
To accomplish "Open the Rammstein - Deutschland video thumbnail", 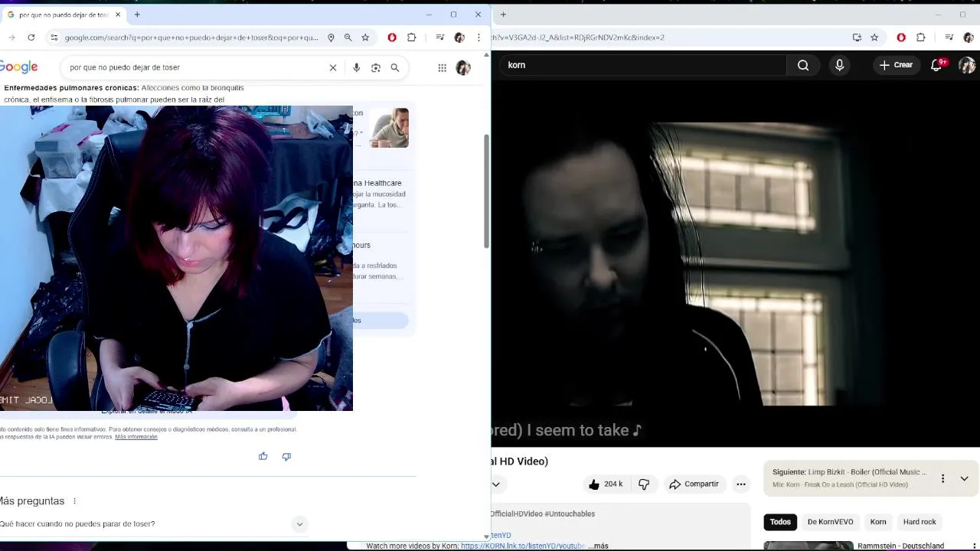I will [808, 546].
